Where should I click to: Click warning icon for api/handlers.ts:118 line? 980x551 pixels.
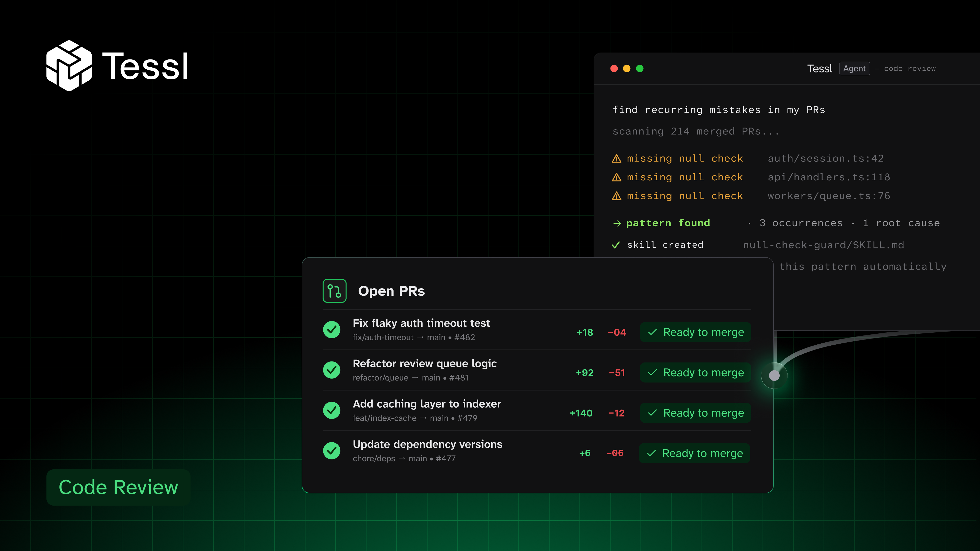(616, 177)
